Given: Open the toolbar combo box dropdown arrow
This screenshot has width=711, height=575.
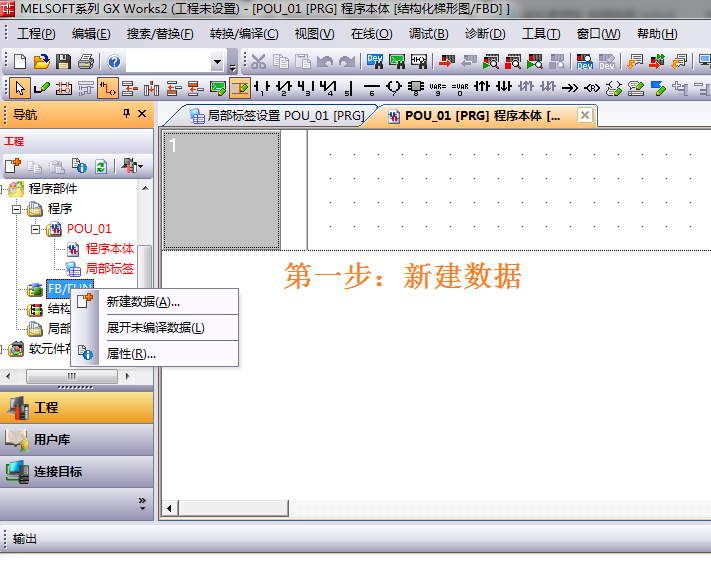Looking at the screenshot, I should tap(218, 62).
